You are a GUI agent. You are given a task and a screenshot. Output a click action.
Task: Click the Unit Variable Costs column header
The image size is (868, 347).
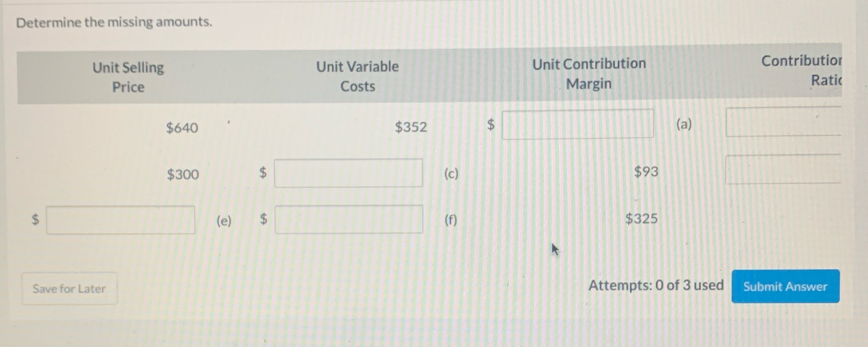pos(357,77)
